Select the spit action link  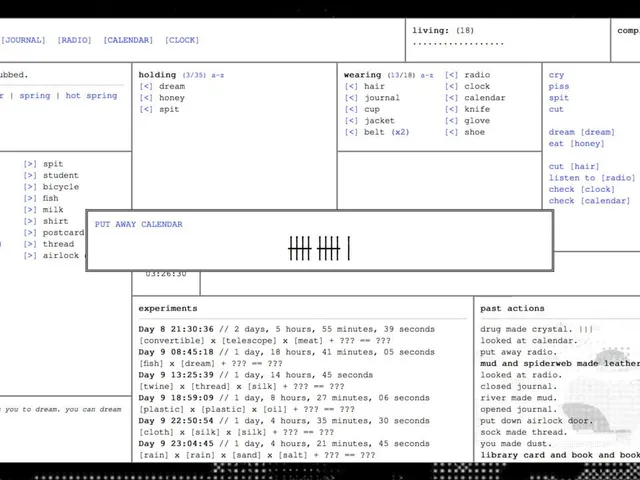(559, 98)
